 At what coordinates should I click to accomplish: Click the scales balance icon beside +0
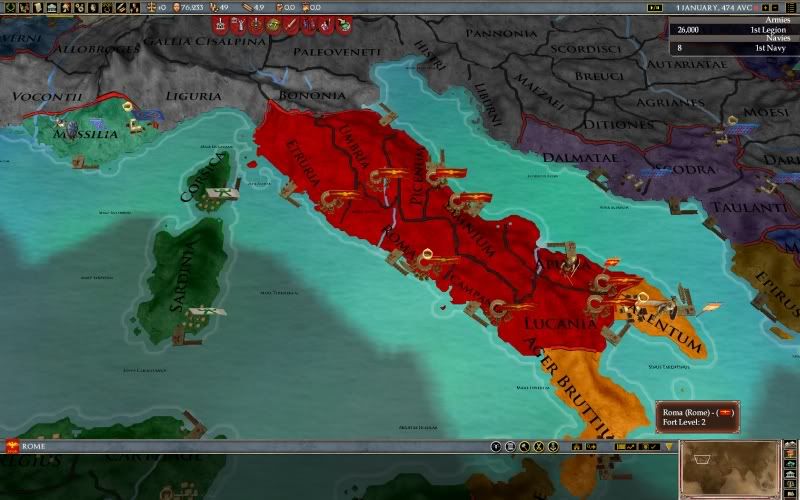pyautogui.click(x=151, y=8)
